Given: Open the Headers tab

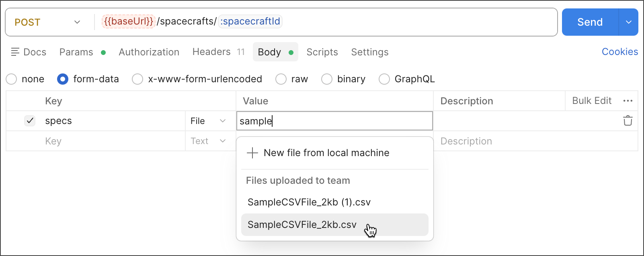Looking at the screenshot, I should pyautogui.click(x=211, y=52).
